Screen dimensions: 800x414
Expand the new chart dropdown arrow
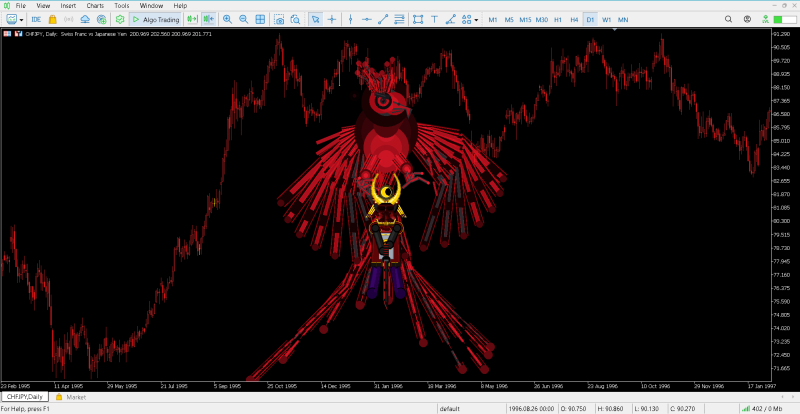click(21, 20)
